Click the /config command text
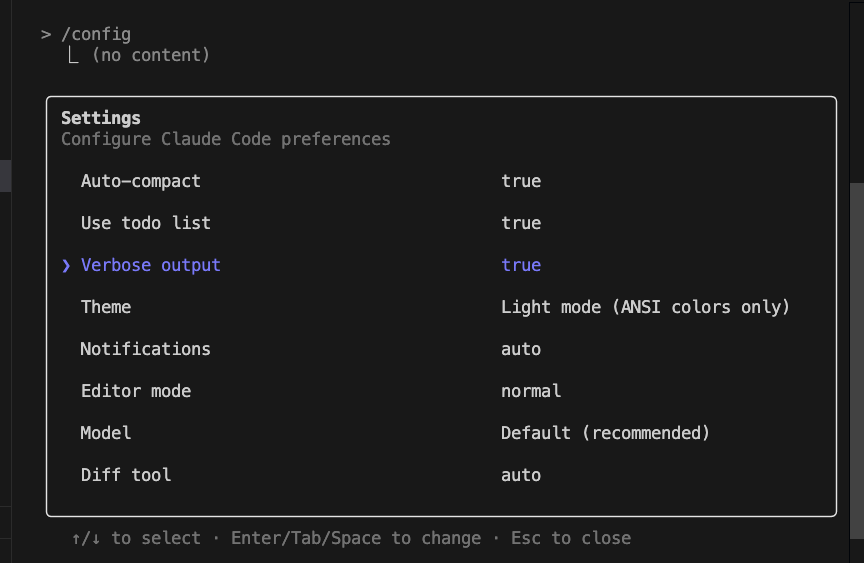864x563 pixels. point(96,34)
